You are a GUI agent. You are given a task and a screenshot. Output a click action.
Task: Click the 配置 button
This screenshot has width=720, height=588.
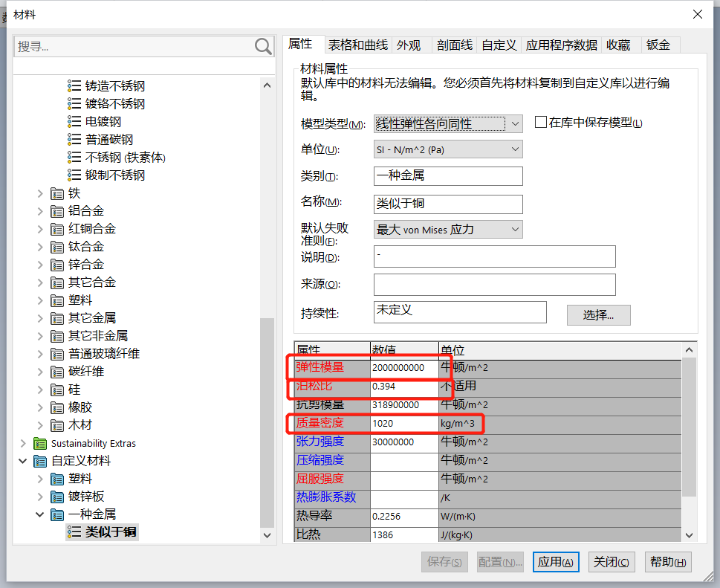500,562
